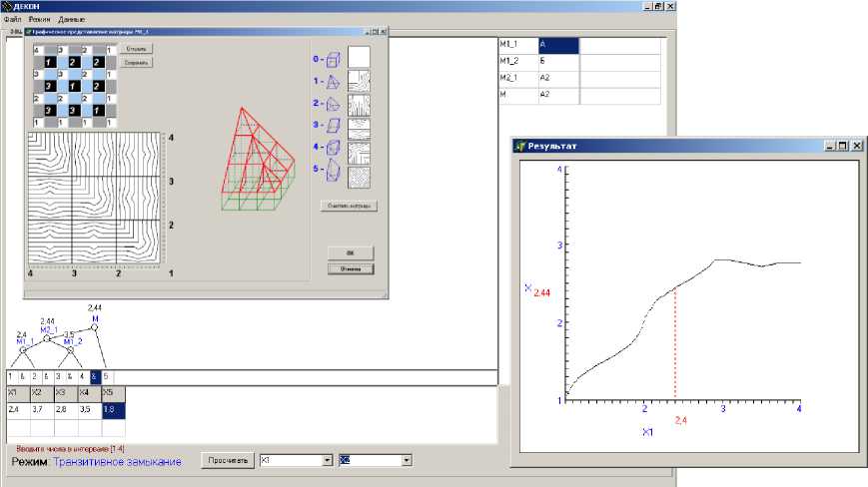Screen dimensions: 868x487
Task: Click the Открыть button in matrix dialog
Action: click(x=136, y=49)
